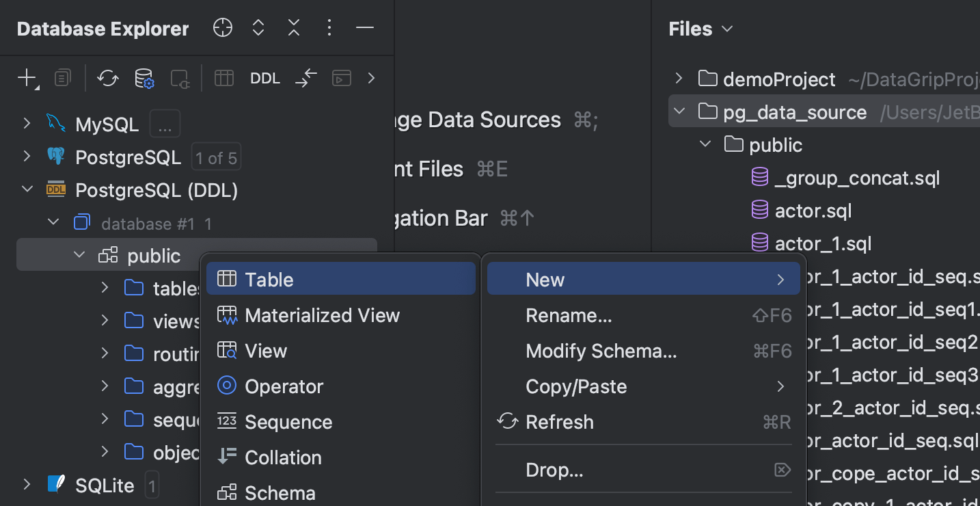Select Rename in the context menu
The height and width of the screenshot is (506, 980).
coord(569,315)
